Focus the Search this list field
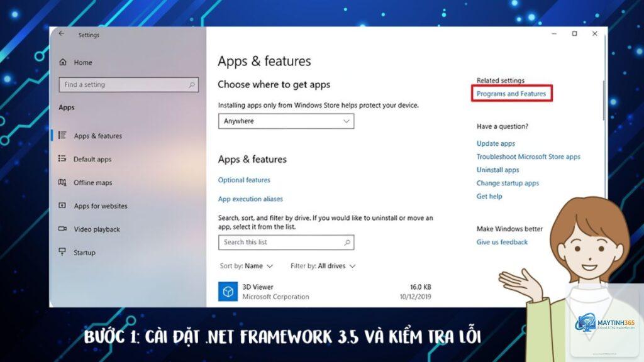The width and height of the screenshot is (644, 362). tap(286, 242)
